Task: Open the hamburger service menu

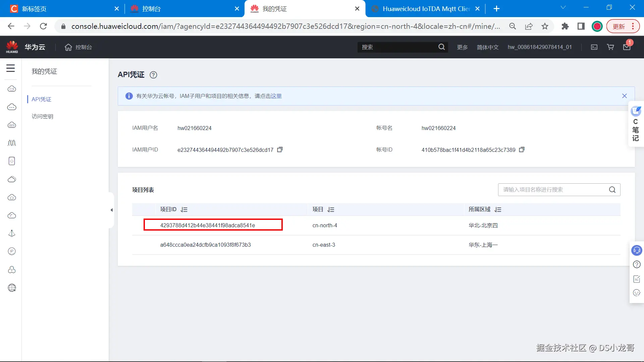Action: [x=11, y=68]
